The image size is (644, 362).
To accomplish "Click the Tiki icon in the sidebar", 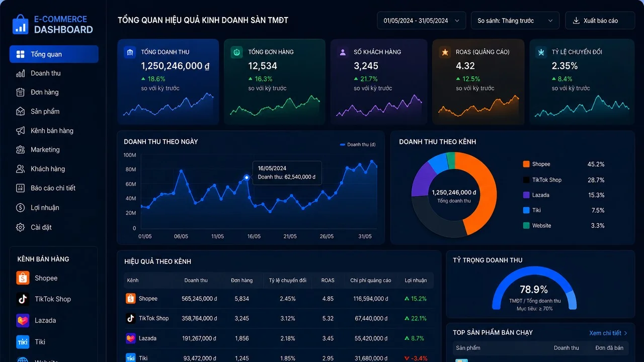I will pos(23,342).
